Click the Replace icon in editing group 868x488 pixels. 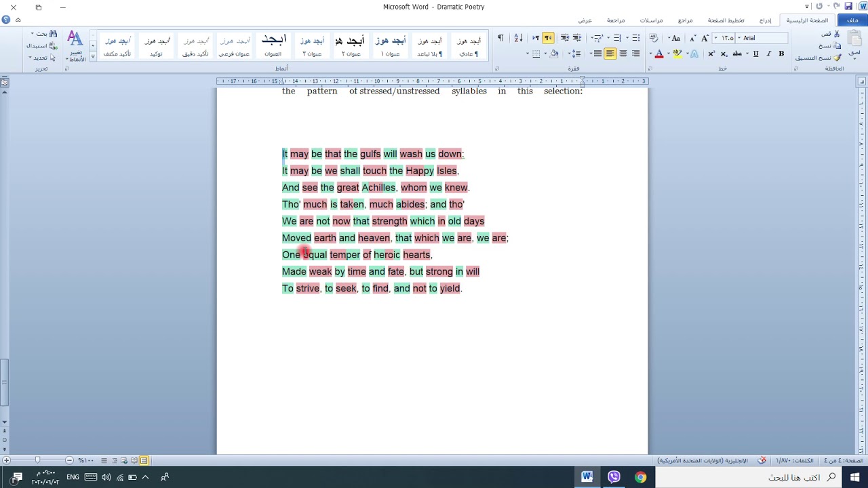(53, 45)
